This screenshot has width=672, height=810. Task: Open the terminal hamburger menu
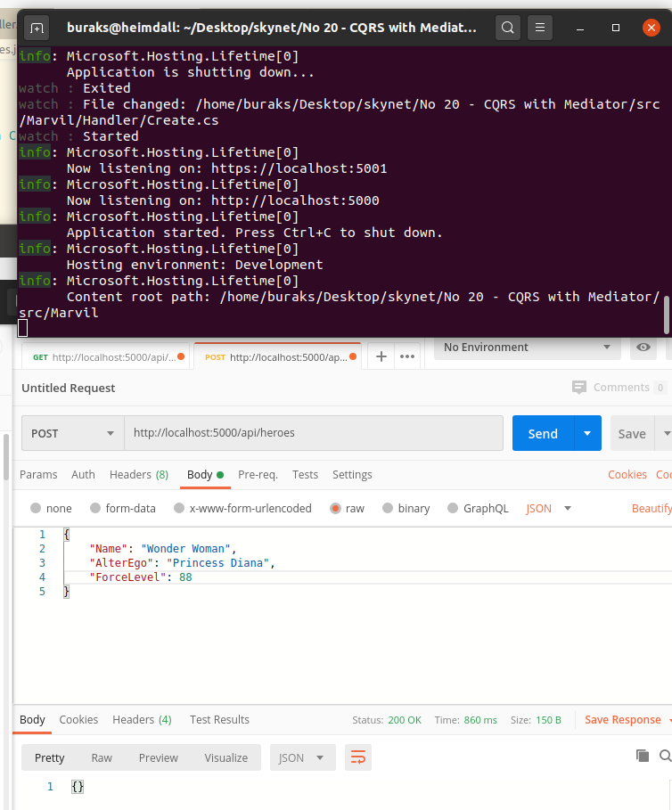tap(539, 28)
